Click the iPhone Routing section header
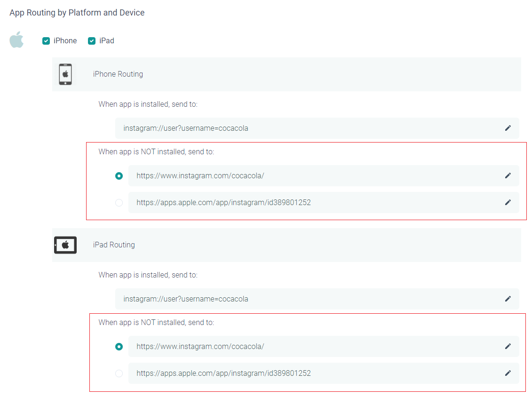This screenshot has height=397, width=532. click(286, 74)
